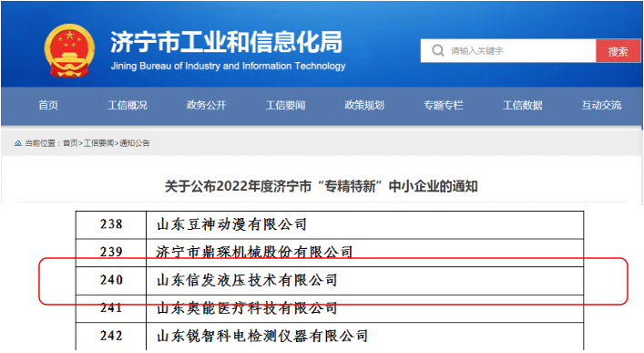
Task: Click the 济宁市工业和信息化局 site title
Action: pyautogui.click(x=226, y=42)
